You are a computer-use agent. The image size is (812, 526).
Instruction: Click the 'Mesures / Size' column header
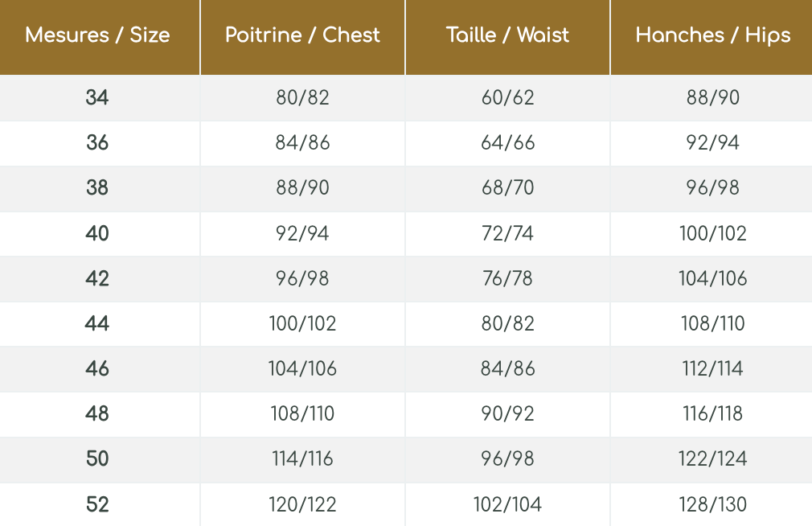[98, 35]
